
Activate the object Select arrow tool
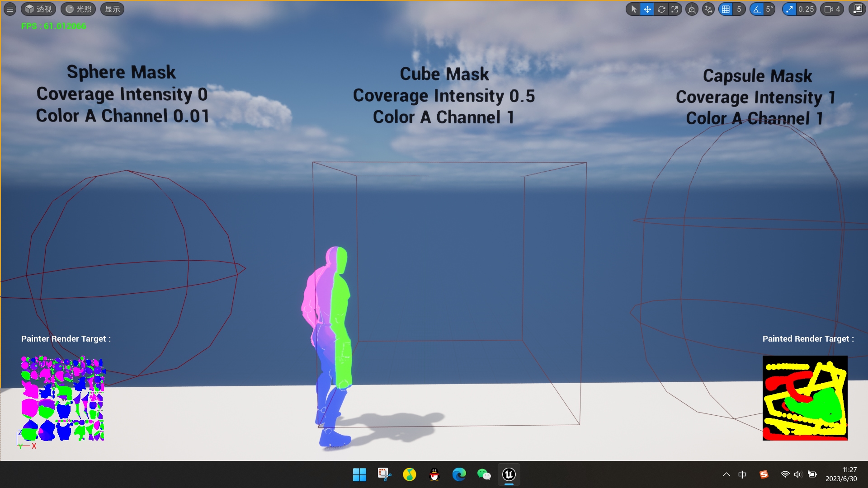634,9
